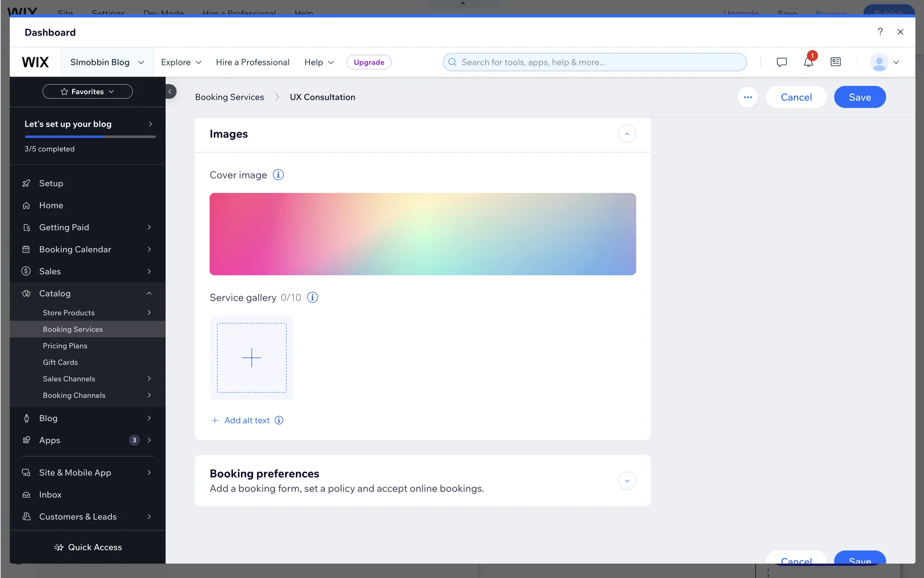The image size is (924, 578).
Task: Open Gift Cards in sidebar
Action: point(60,362)
